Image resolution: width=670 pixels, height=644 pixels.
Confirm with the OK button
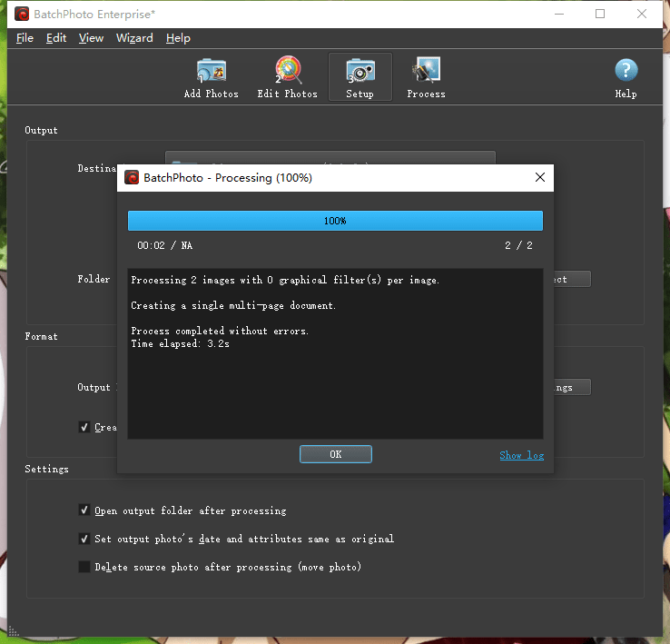(x=336, y=454)
